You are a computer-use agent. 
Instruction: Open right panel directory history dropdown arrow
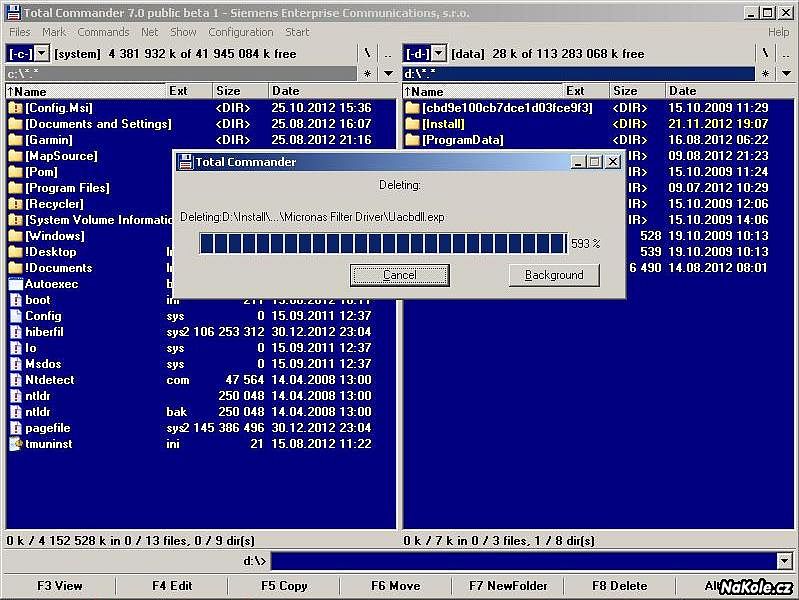click(x=786, y=74)
